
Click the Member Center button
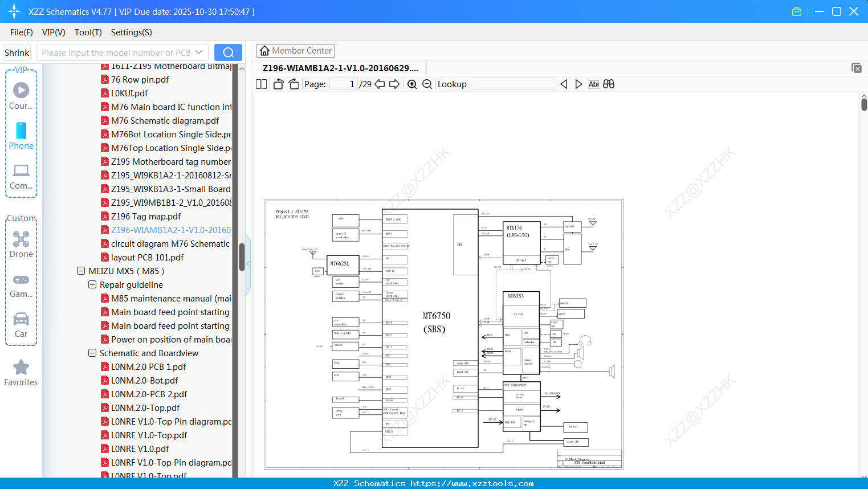click(295, 51)
